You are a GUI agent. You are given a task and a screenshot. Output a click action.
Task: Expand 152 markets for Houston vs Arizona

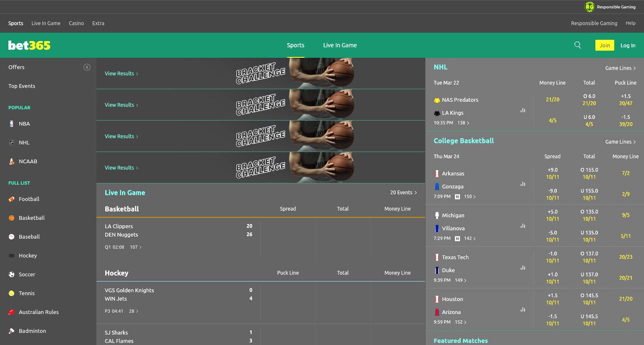tap(460, 322)
